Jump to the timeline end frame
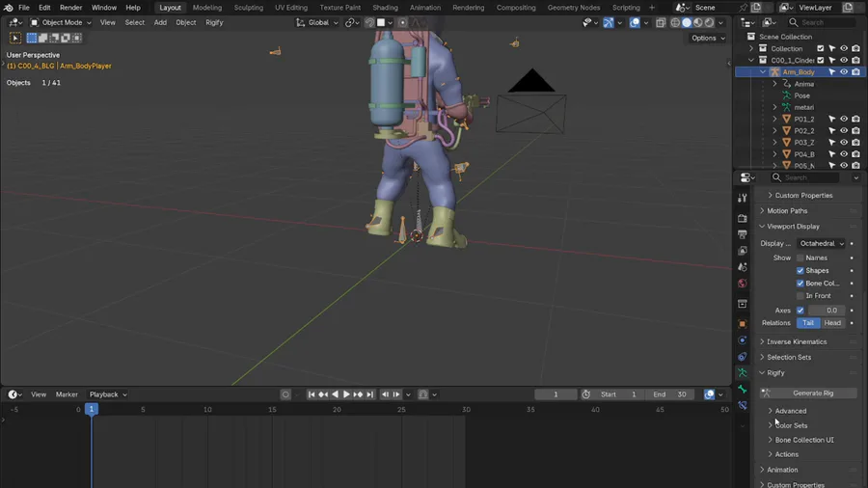Screen dimensions: 868x488 (x=370, y=394)
